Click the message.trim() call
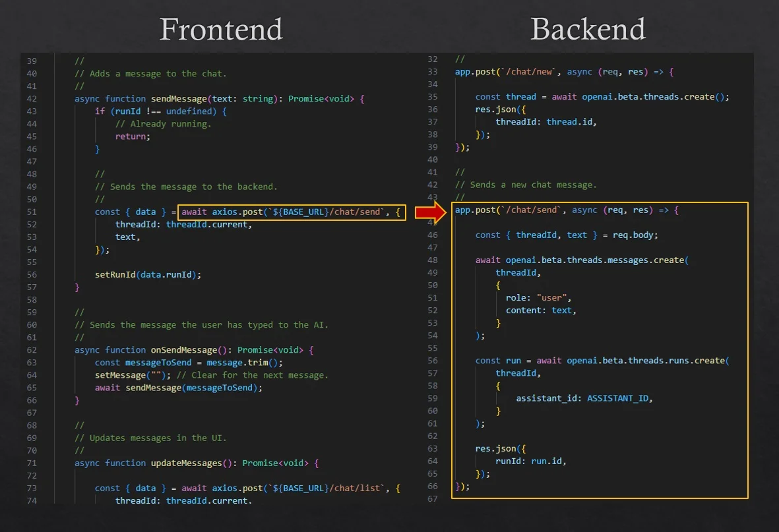The width and height of the screenshot is (779, 532). 244,363
